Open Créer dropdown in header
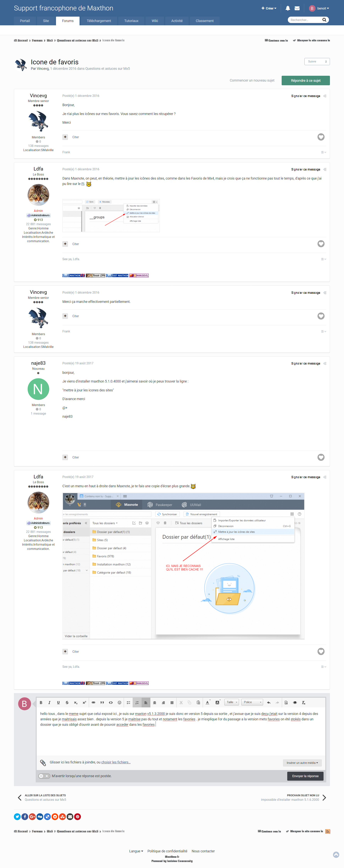Viewport: 344px width, 868px height. pyautogui.click(x=269, y=9)
